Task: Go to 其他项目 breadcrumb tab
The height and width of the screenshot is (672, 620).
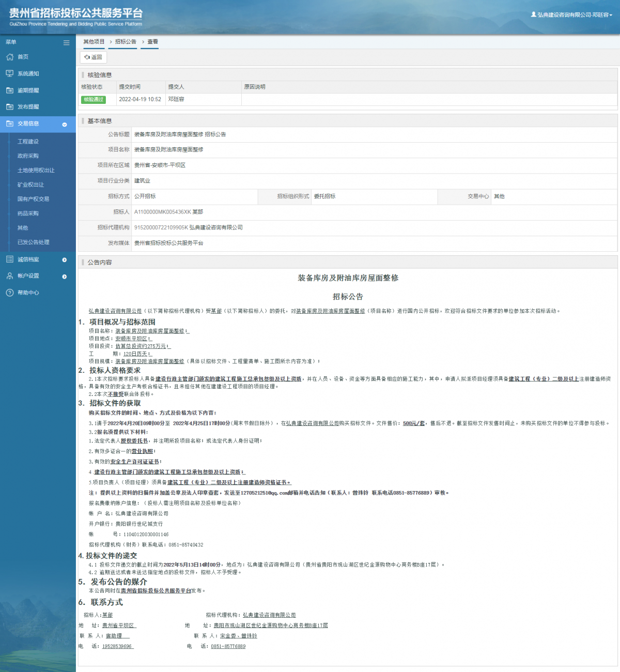Action: tap(94, 42)
